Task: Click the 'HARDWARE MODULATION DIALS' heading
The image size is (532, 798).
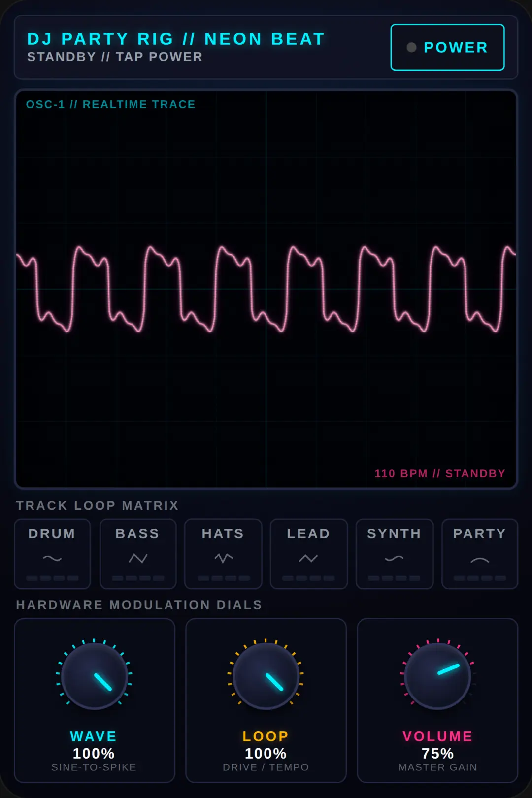Action: tap(139, 605)
